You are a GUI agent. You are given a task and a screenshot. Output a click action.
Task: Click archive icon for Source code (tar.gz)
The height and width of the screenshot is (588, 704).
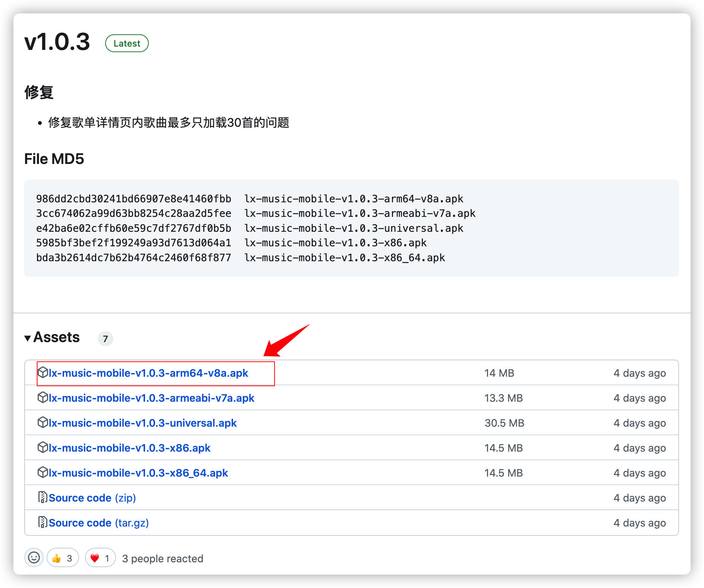click(43, 522)
